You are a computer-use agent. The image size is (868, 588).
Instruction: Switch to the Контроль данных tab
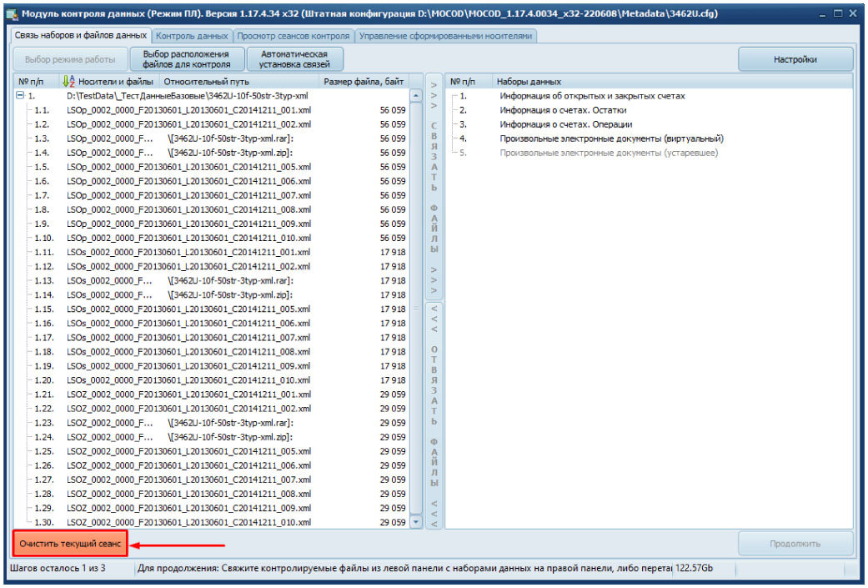tap(193, 36)
